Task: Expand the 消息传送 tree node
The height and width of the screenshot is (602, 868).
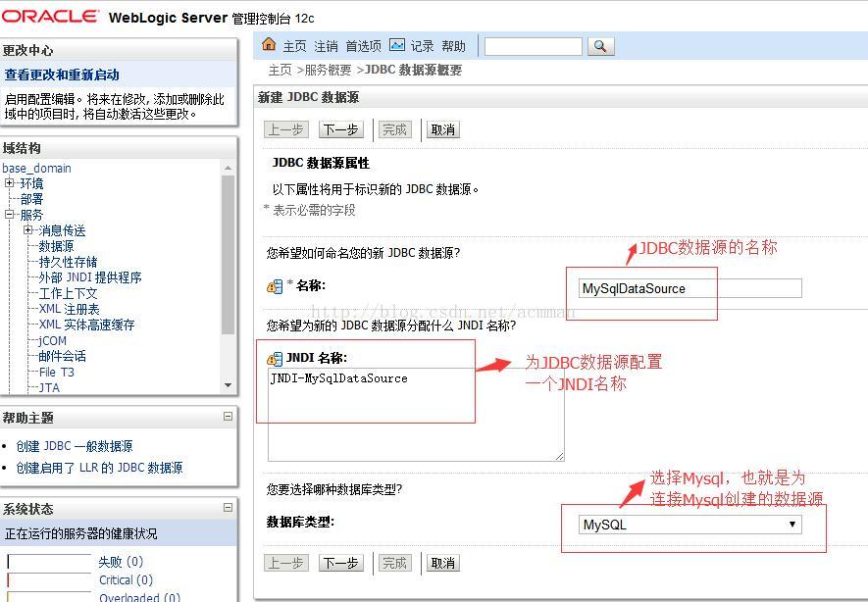Action: coord(27,229)
